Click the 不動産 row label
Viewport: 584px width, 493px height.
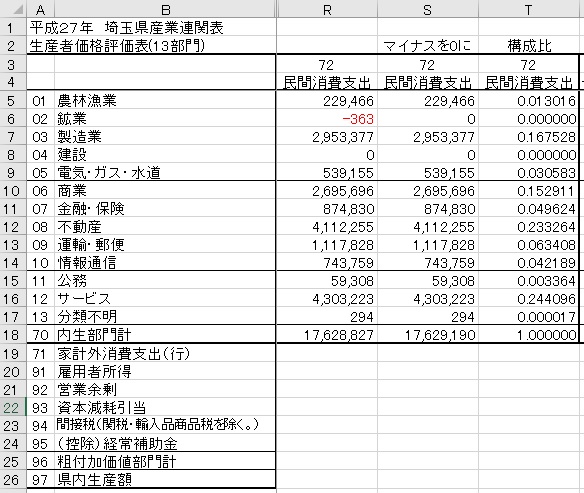[79, 227]
